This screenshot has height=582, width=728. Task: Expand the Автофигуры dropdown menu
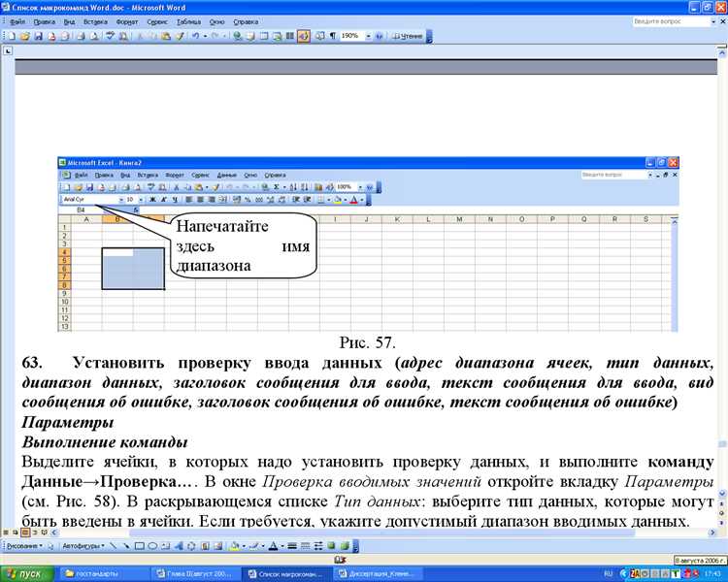click(83, 546)
